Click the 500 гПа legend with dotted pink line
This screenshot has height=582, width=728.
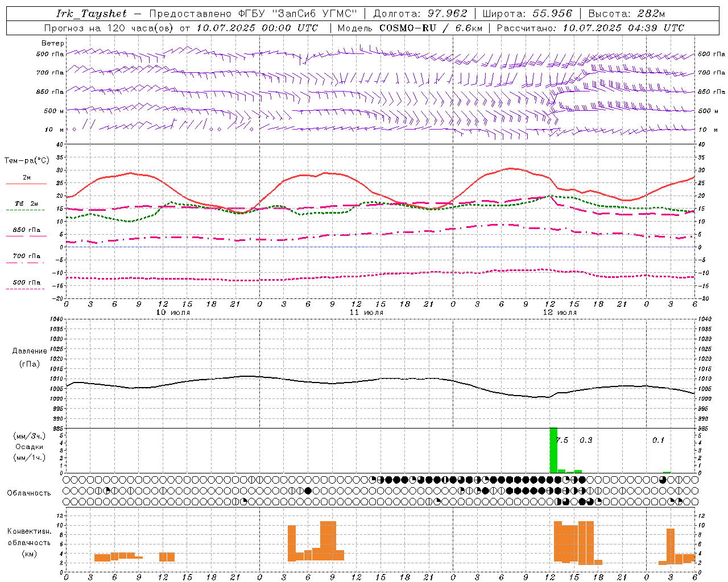27,282
